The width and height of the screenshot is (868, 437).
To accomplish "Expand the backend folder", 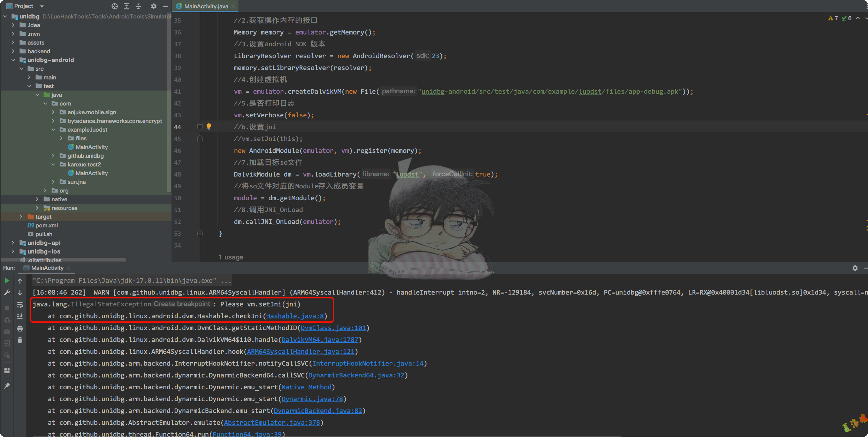I will point(13,51).
